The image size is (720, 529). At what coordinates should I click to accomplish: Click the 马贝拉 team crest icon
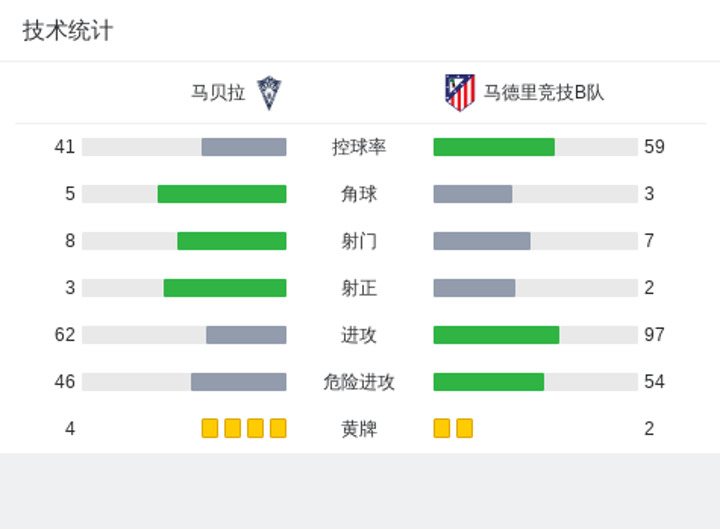pyautogui.click(x=269, y=93)
